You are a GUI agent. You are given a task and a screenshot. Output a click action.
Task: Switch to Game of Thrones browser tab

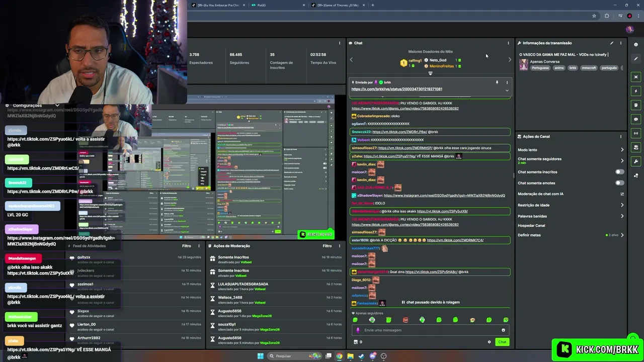coord(339,5)
